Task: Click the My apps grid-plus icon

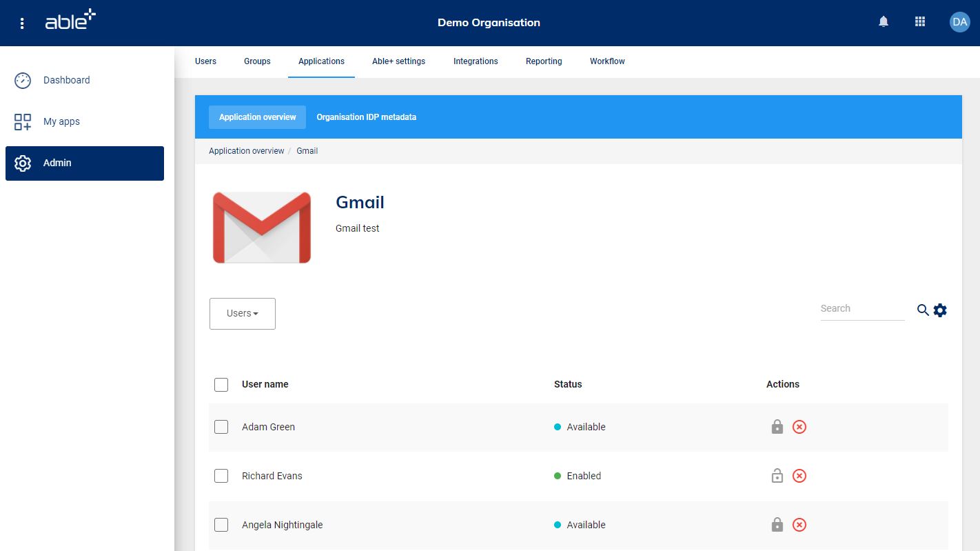Action: (x=23, y=122)
